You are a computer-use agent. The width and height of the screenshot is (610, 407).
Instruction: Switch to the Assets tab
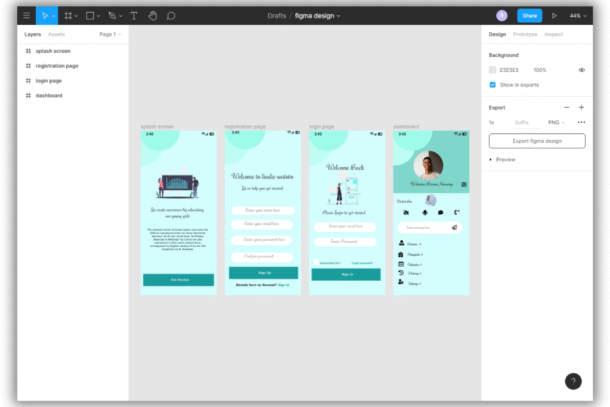[57, 34]
